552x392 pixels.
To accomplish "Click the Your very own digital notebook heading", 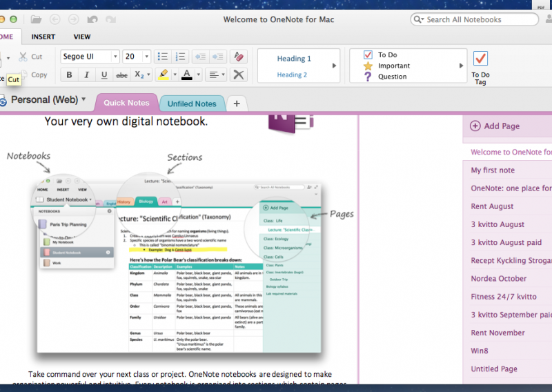I will click(x=126, y=121).
